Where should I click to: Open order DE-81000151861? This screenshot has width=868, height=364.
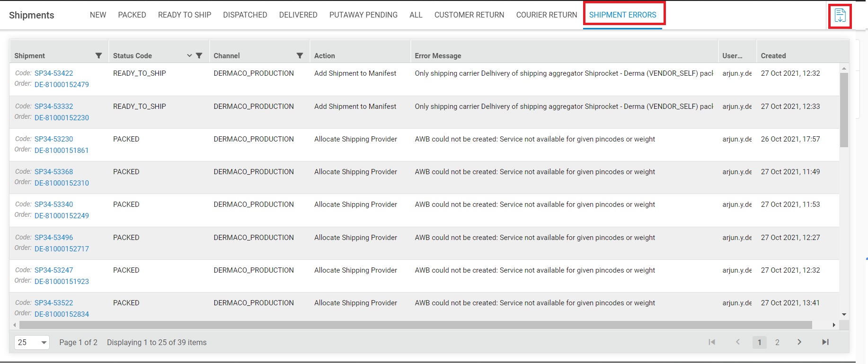tap(62, 151)
